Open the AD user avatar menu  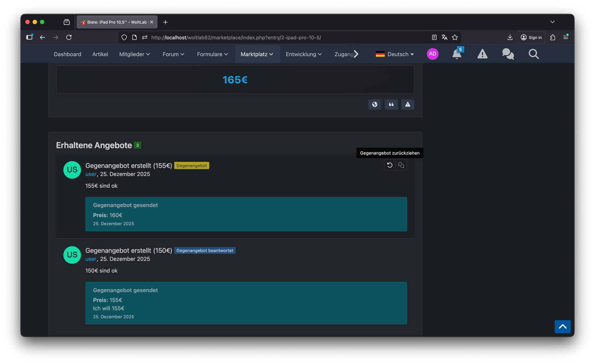[x=432, y=54]
